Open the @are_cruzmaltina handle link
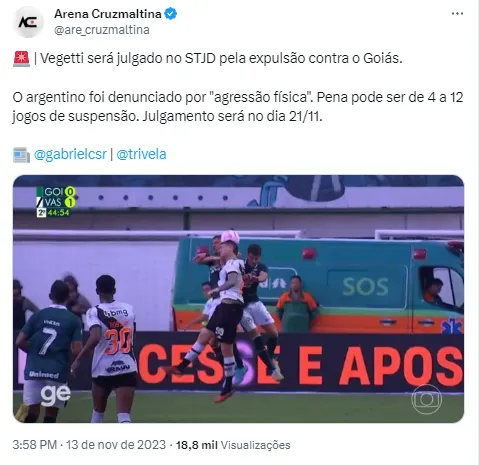 point(102,30)
